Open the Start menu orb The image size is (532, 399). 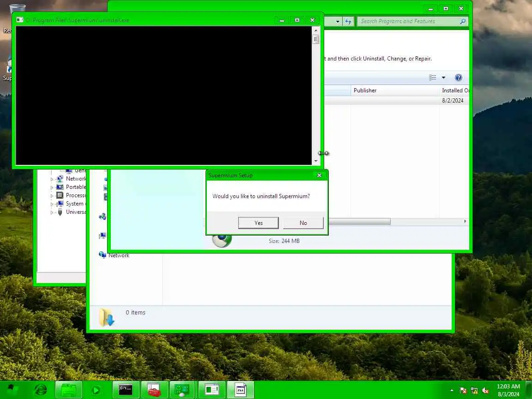(x=13, y=390)
